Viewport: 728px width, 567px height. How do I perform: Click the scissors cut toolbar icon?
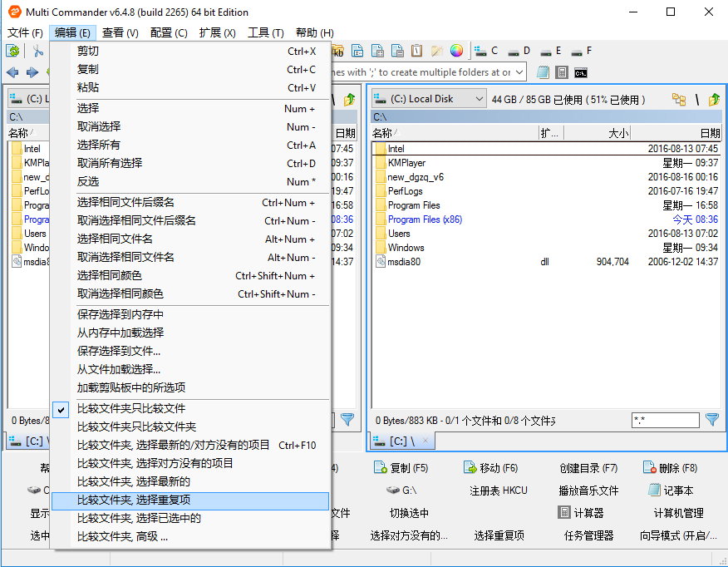[x=37, y=51]
